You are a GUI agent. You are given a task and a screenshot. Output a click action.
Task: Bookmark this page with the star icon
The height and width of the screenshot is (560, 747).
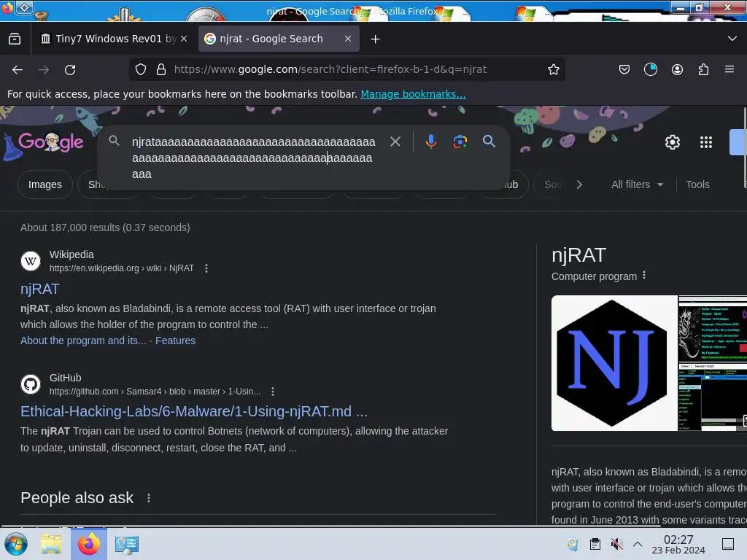(x=553, y=69)
